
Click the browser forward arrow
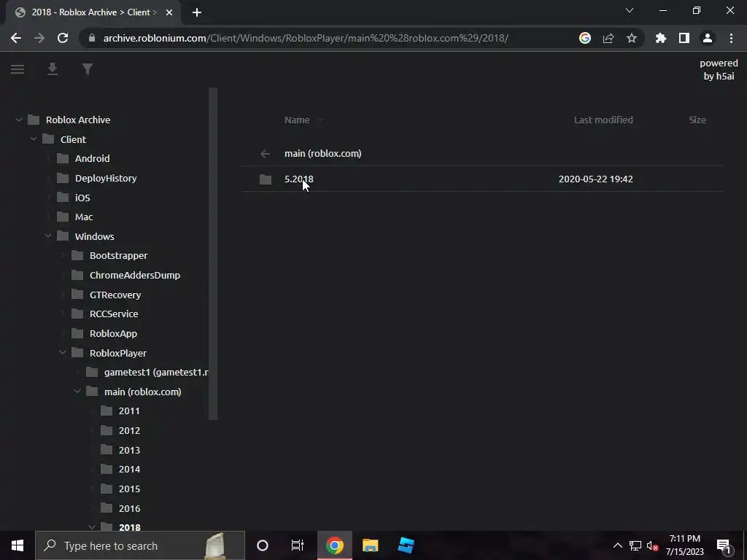pos(39,38)
